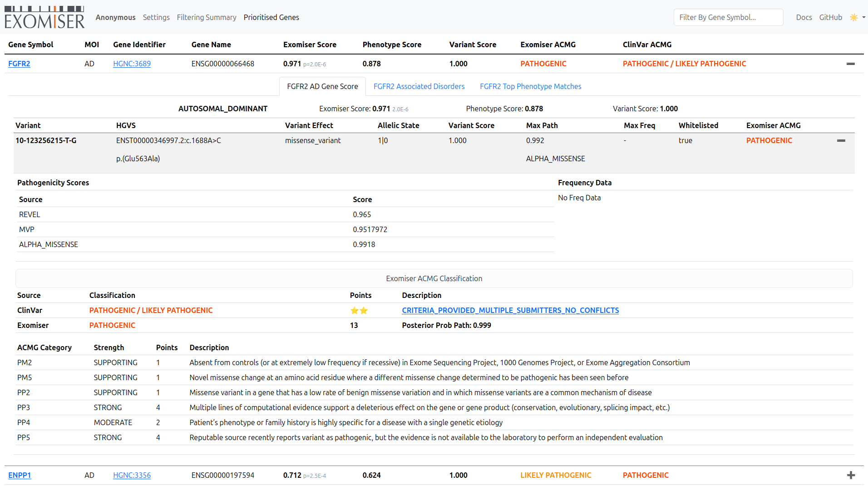Click FGFR2 PATHOGENIC / LIKELY PATHOGENIC ClinVar ACMG value

tap(684, 64)
